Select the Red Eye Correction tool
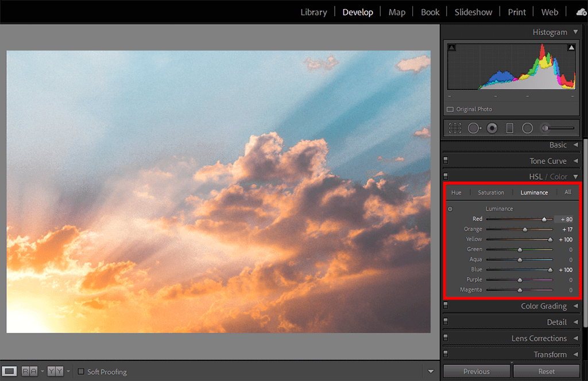 click(492, 128)
